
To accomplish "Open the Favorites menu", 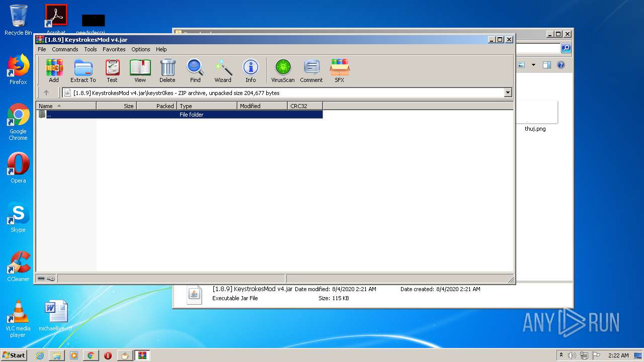I will pos(114,49).
